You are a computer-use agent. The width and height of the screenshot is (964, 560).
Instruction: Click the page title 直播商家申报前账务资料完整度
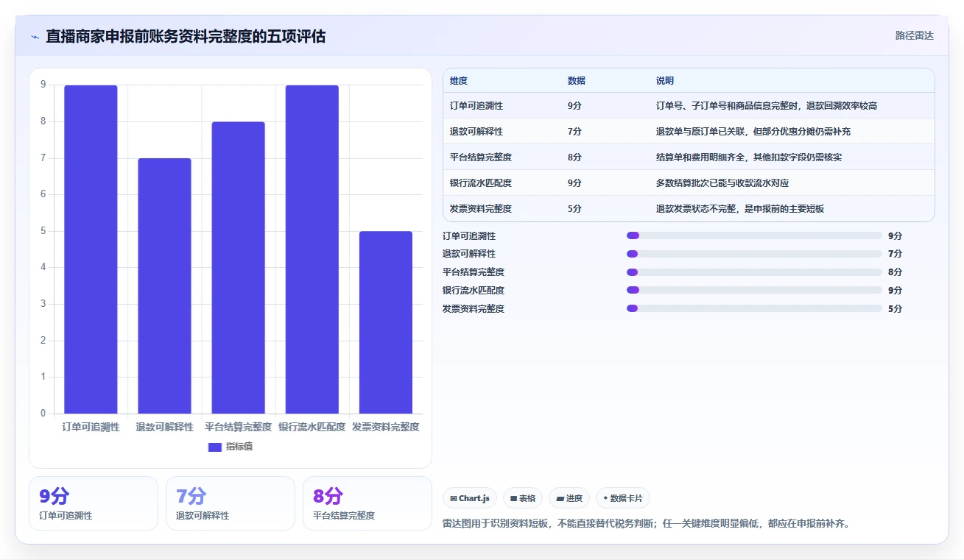(186, 36)
